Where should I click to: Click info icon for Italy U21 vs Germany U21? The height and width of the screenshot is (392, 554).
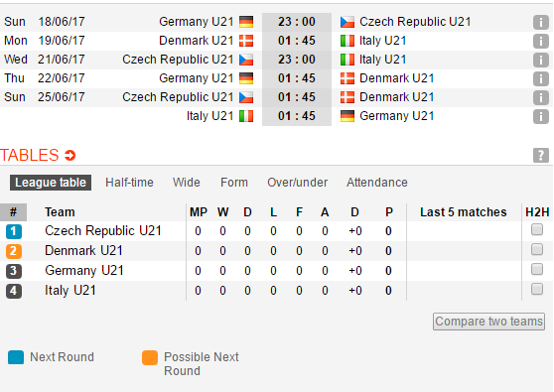(x=540, y=116)
